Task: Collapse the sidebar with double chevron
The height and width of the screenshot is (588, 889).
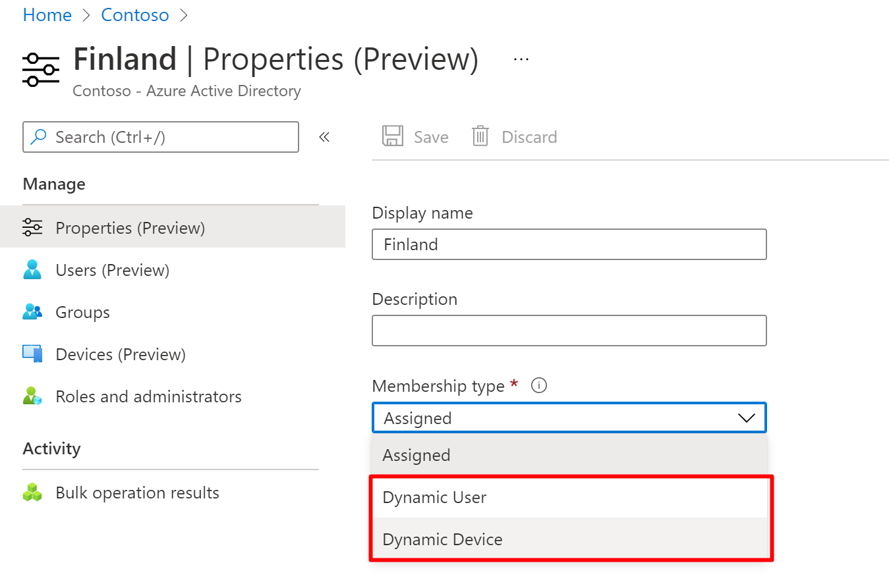Action: (x=324, y=137)
